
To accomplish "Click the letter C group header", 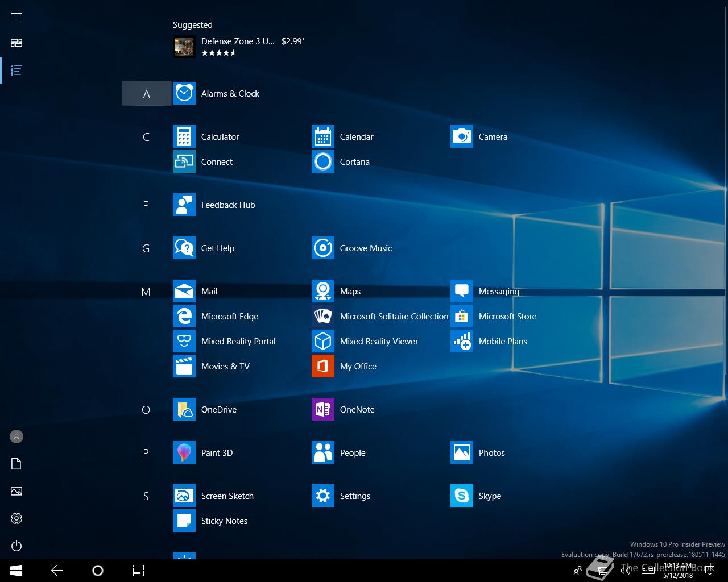I will tap(146, 137).
